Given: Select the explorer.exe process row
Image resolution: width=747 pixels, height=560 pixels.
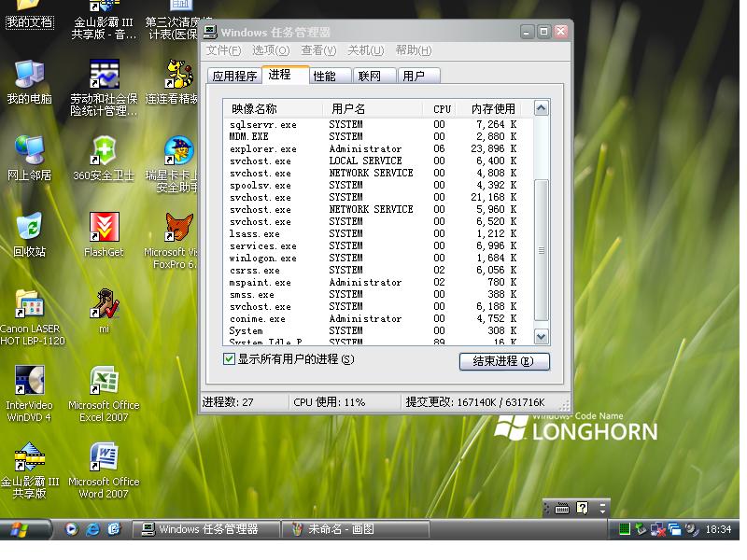Looking at the screenshot, I should click(x=263, y=149).
